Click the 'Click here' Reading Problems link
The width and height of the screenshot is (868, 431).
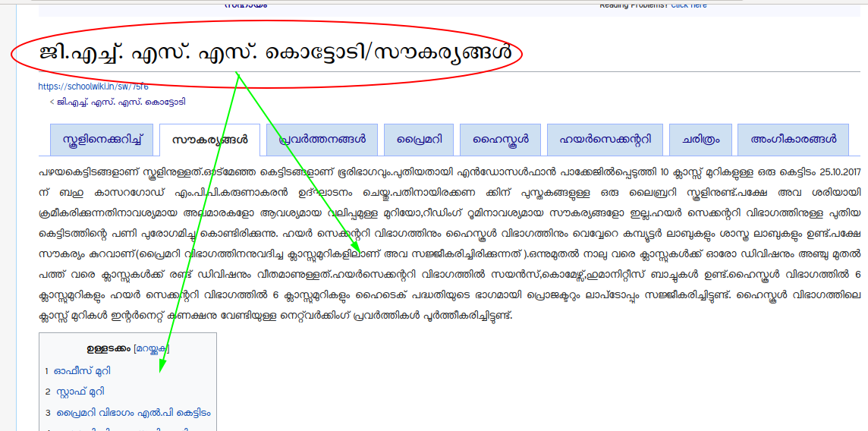pos(688,5)
